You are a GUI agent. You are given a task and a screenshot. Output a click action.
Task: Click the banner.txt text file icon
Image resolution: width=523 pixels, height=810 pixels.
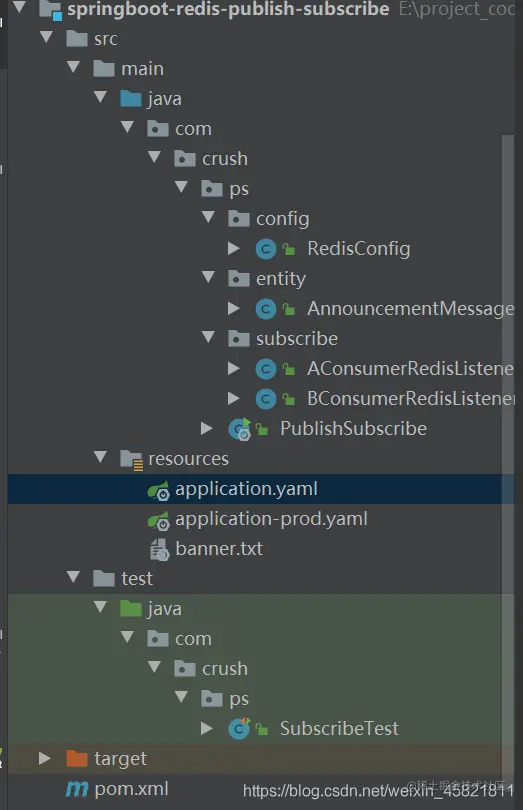pos(159,550)
